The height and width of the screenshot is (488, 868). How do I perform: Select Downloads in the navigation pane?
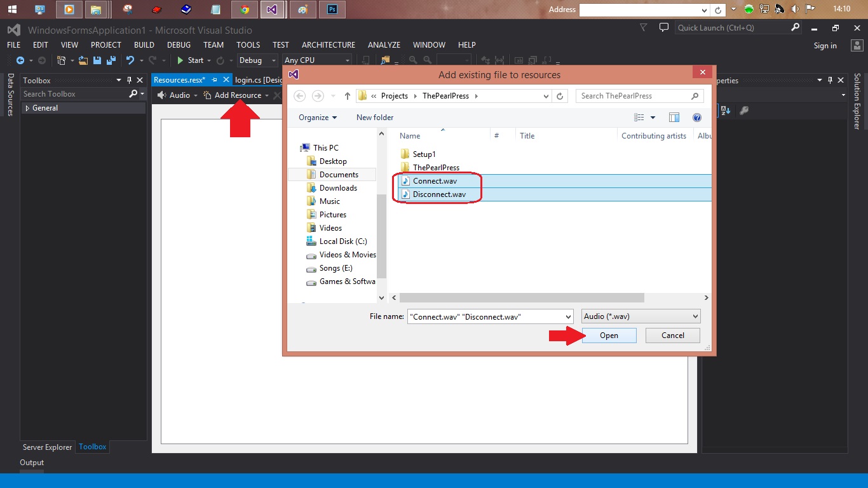tap(338, 188)
